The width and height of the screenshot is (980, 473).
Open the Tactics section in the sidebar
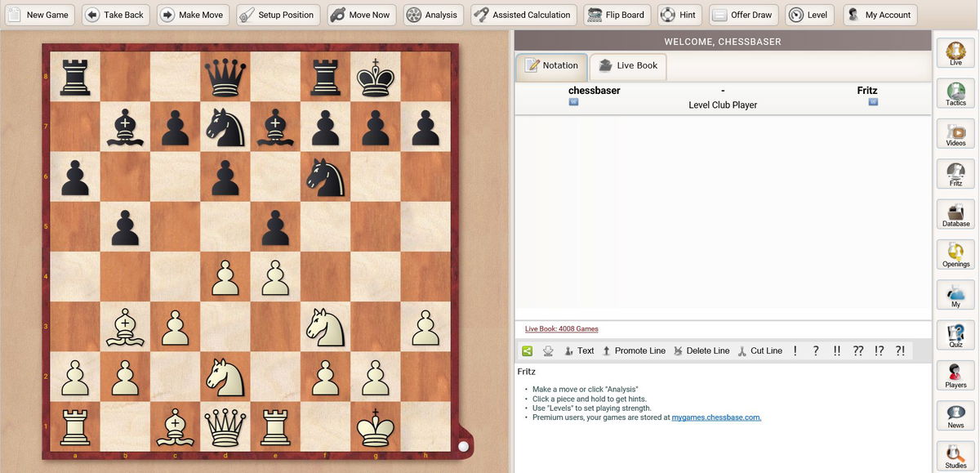pos(955,93)
